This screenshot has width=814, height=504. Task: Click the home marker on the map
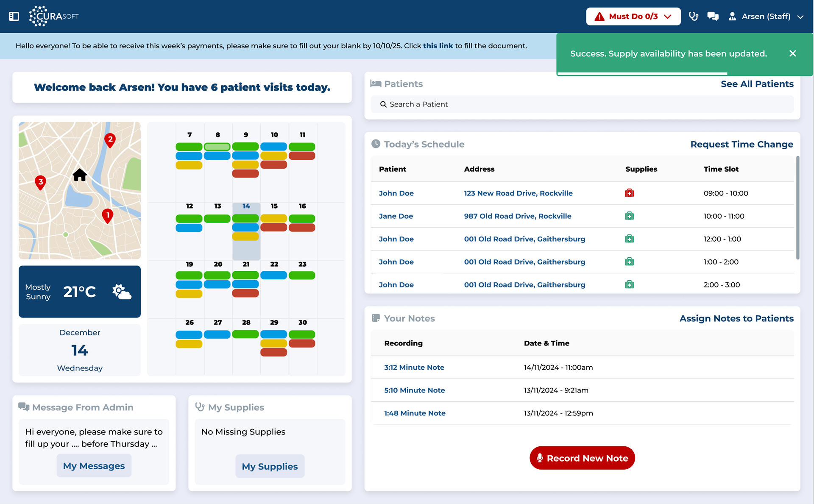80,175
